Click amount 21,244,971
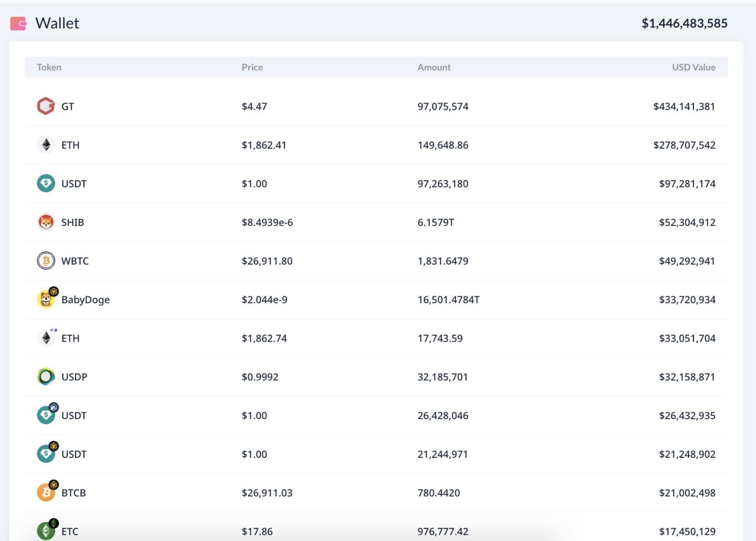The width and height of the screenshot is (756, 541). 442,454
